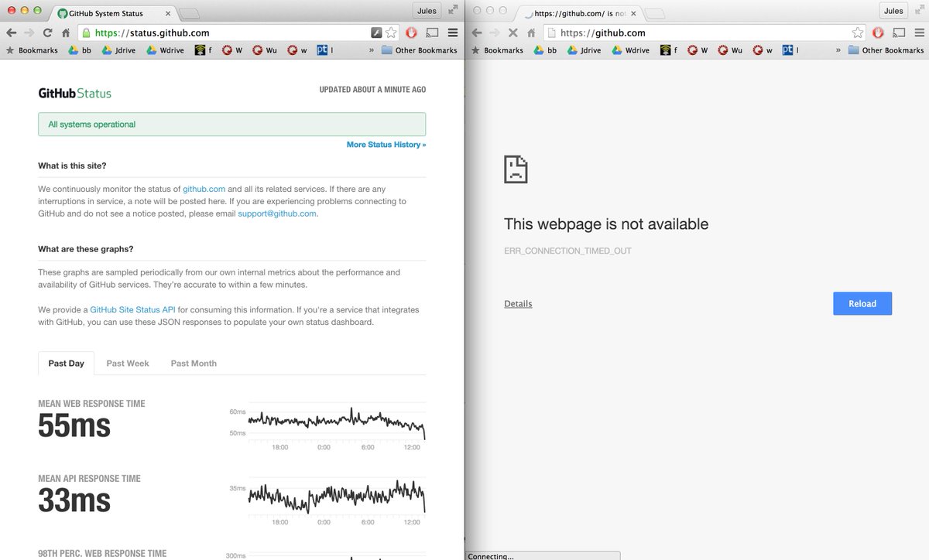Screen dimensions: 929x560
Task: Click the green padlock in status.github.com address bar
Action: (87, 32)
